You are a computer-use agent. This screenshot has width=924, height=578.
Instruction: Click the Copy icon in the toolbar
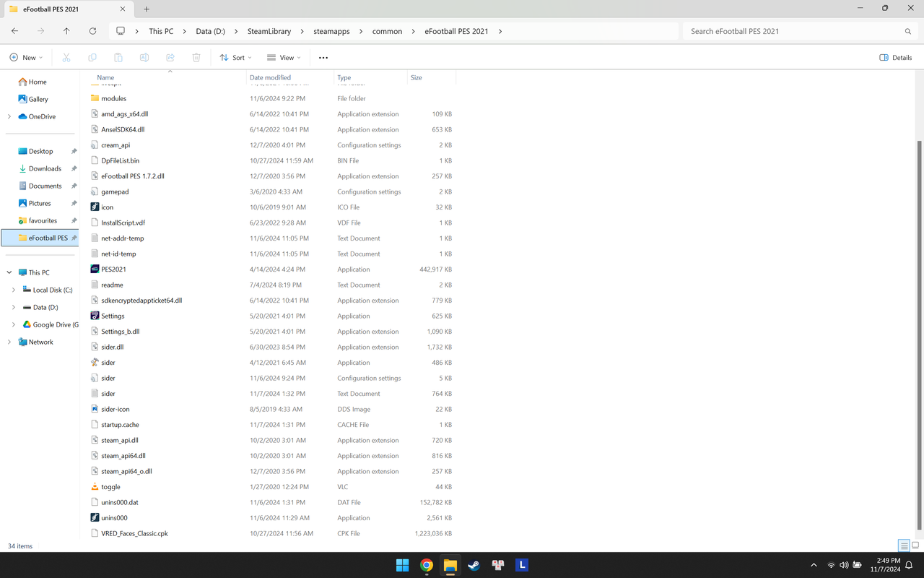click(x=92, y=57)
